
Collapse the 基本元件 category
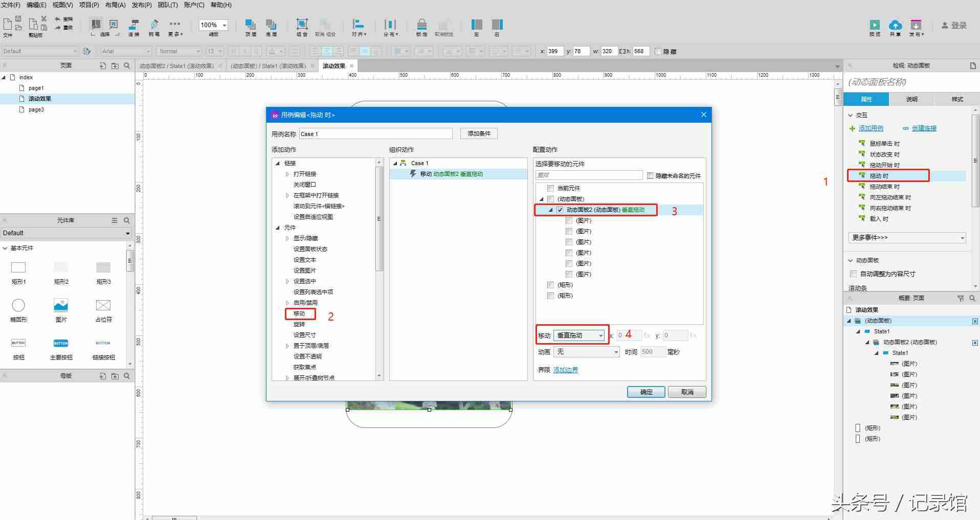coord(5,248)
